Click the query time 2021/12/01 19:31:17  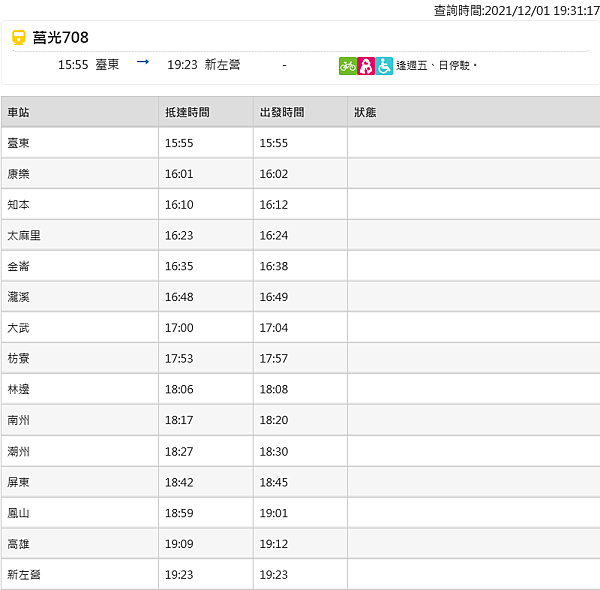(x=542, y=11)
